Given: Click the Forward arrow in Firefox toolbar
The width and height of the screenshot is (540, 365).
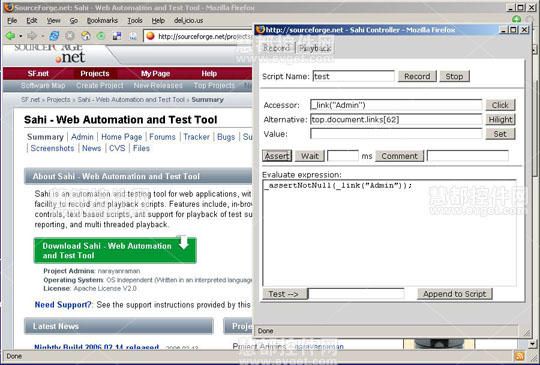Looking at the screenshot, I should coord(32,35).
